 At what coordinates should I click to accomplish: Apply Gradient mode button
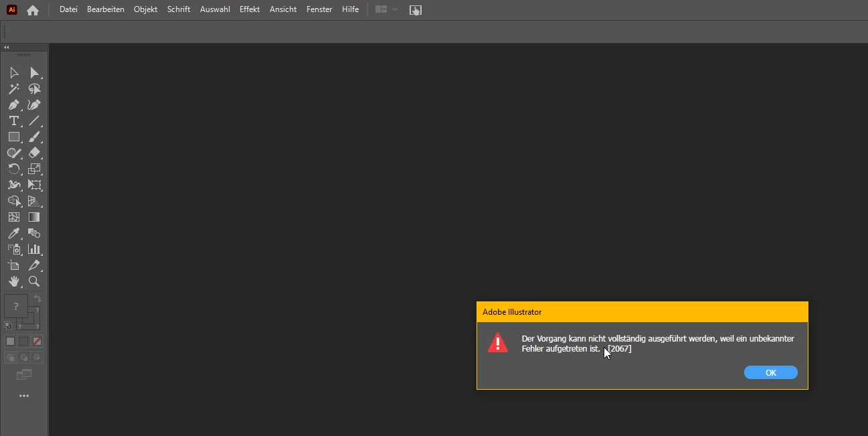(23, 342)
